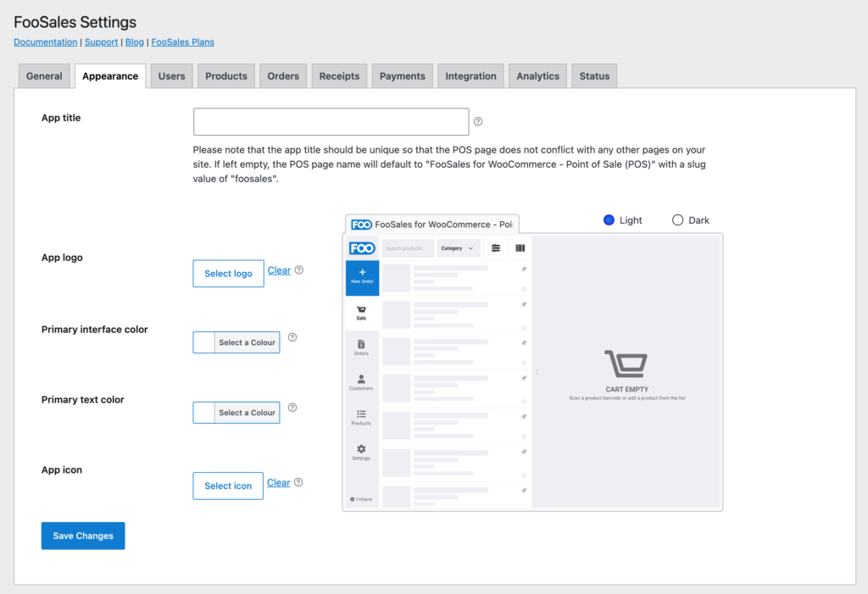This screenshot has width=868, height=594.
Task: Switch to the Receipts tab
Action: (x=339, y=76)
